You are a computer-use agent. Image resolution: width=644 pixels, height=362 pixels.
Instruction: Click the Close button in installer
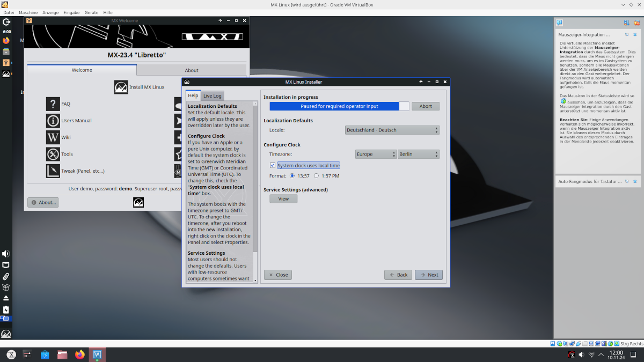click(x=278, y=275)
